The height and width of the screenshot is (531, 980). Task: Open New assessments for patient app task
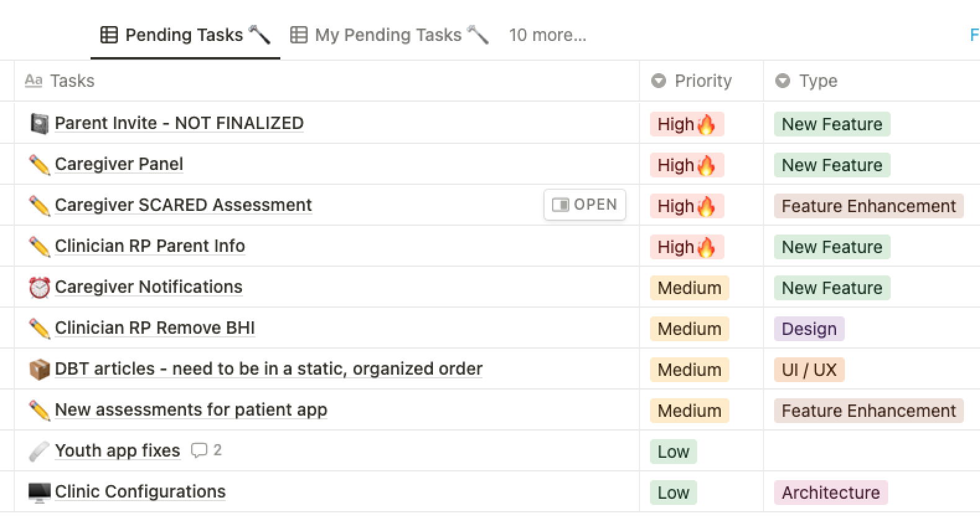pos(191,409)
